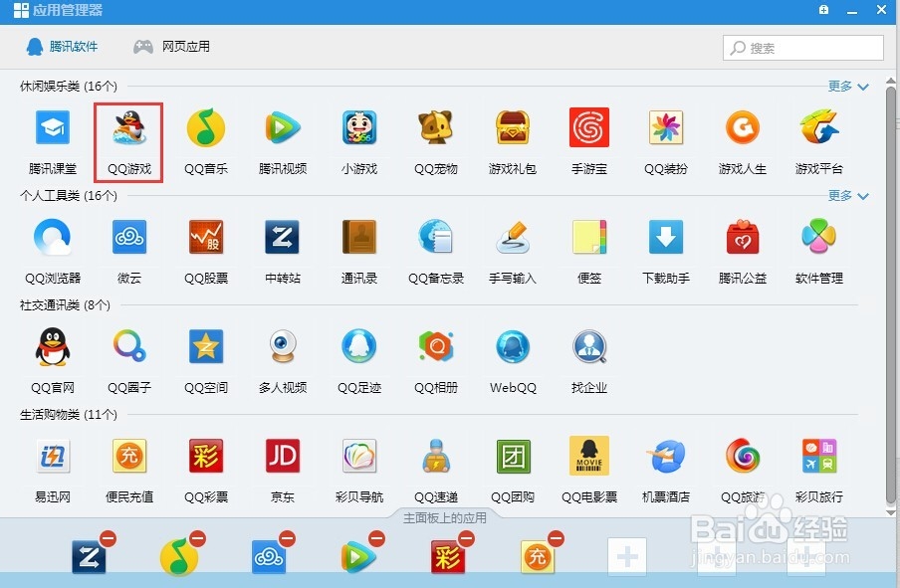Open the WebQQ app
The width and height of the screenshot is (900, 588).
click(x=513, y=346)
